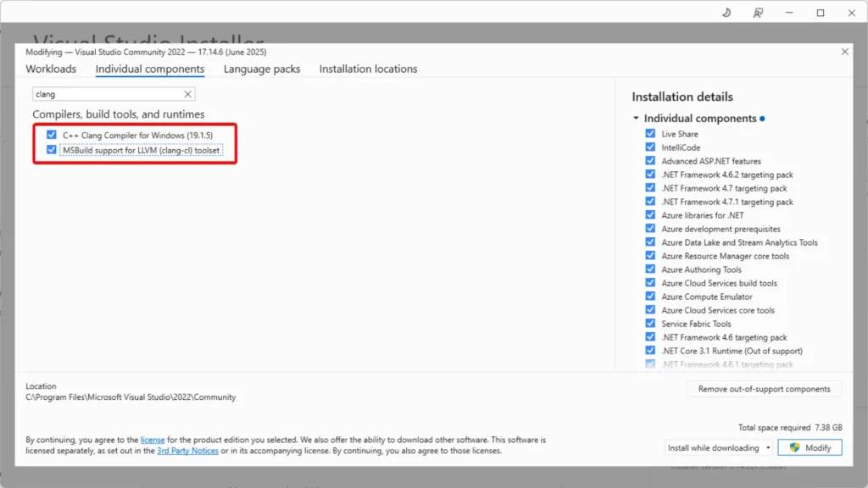Uncheck MSBuild support for LLVM toolset
Image resolution: width=868 pixels, height=488 pixels.
point(52,150)
